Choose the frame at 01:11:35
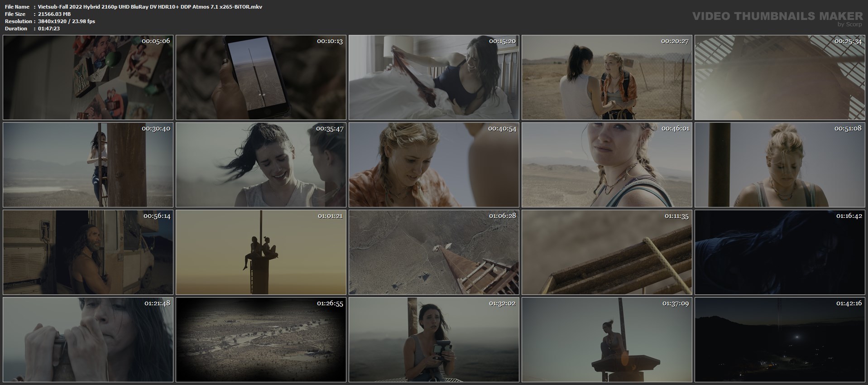This screenshot has width=868, height=385. pyautogui.click(x=607, y=252)
